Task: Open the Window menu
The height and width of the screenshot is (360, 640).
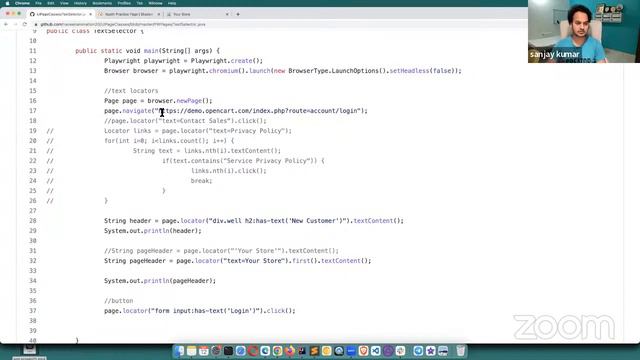Action: (x=156, y=3)
